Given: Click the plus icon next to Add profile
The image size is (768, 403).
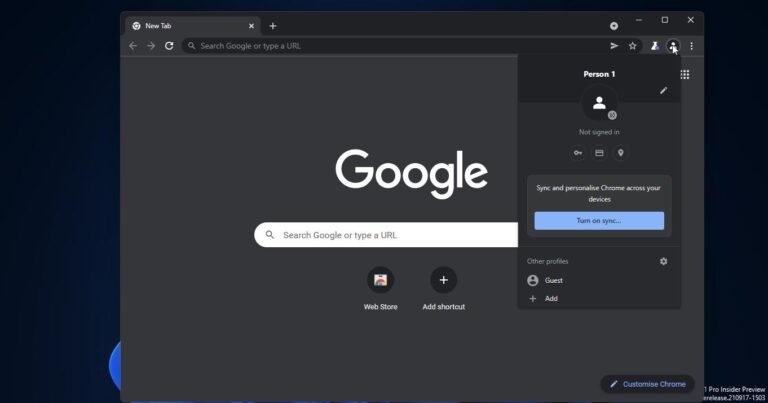Looking at the screenshot, I should tap(533, 298).
